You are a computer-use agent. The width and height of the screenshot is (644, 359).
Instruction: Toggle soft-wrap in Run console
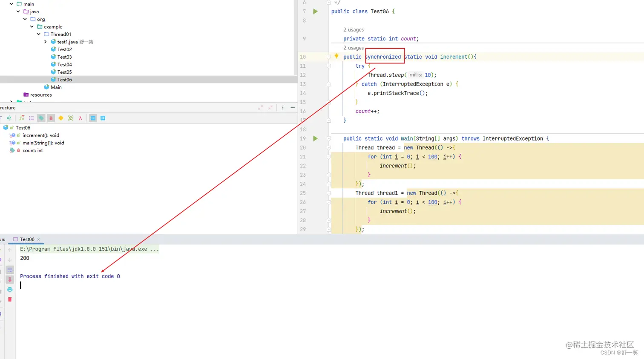coord(10,270)
